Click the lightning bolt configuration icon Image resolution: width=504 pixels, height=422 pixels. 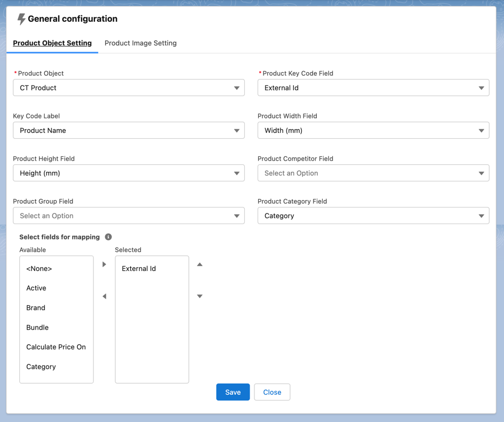tap(20, 18)
